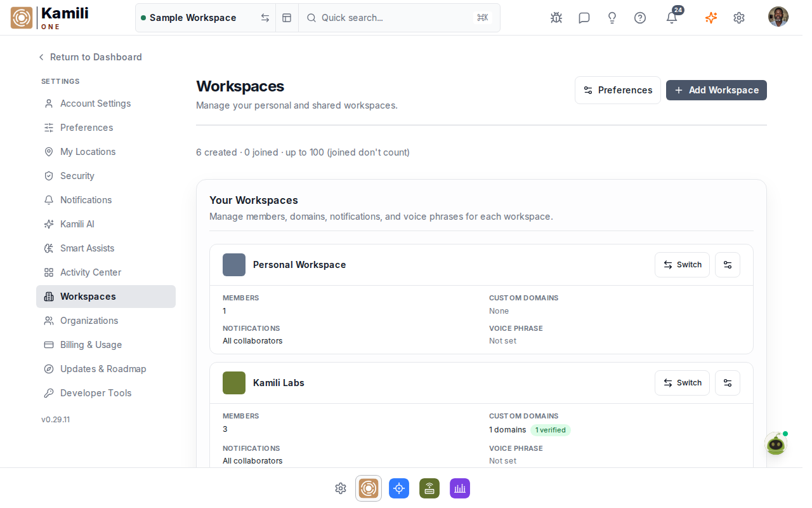This screenshot has height=508, width=812.
Task: Select the Kamili One app in dock
Action: [369, 488]
